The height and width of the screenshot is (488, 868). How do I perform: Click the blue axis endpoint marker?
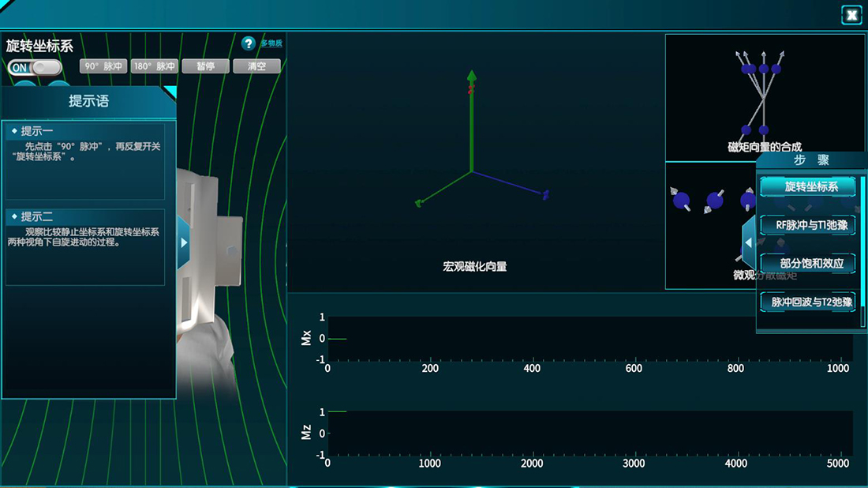(x=545, y=193)
